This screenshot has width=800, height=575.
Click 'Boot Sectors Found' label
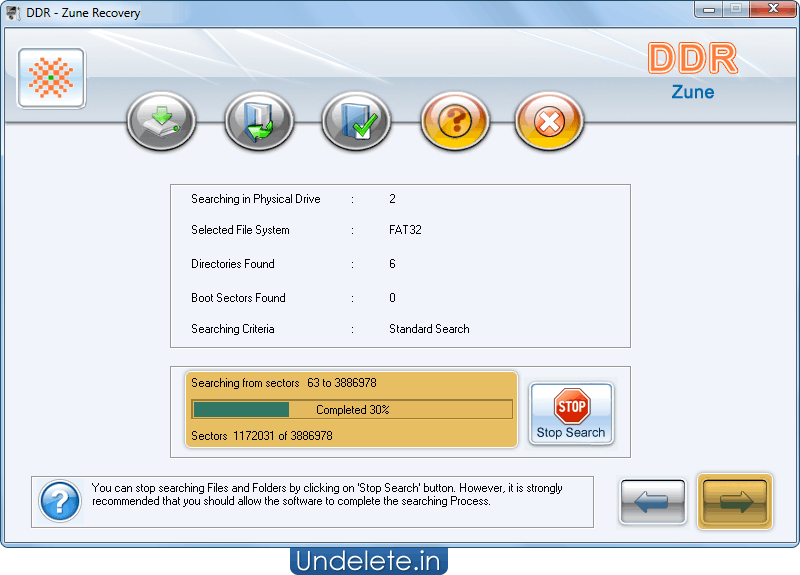click(238, 298)
